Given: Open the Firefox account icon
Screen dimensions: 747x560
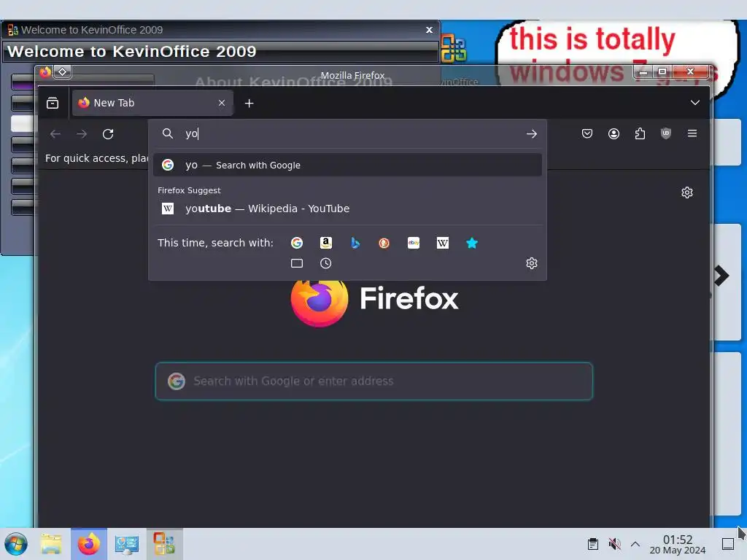Looking at the screenshot, I should click(614, 134).
